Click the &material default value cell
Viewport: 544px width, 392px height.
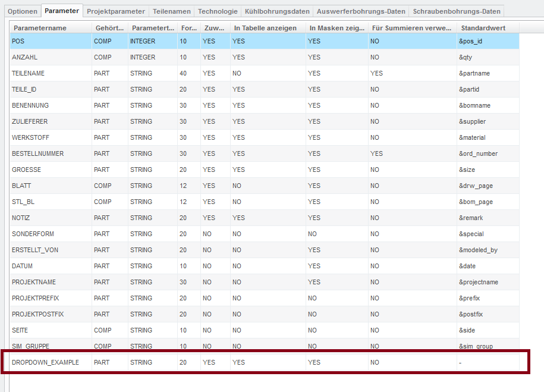(x=488, y=137)
